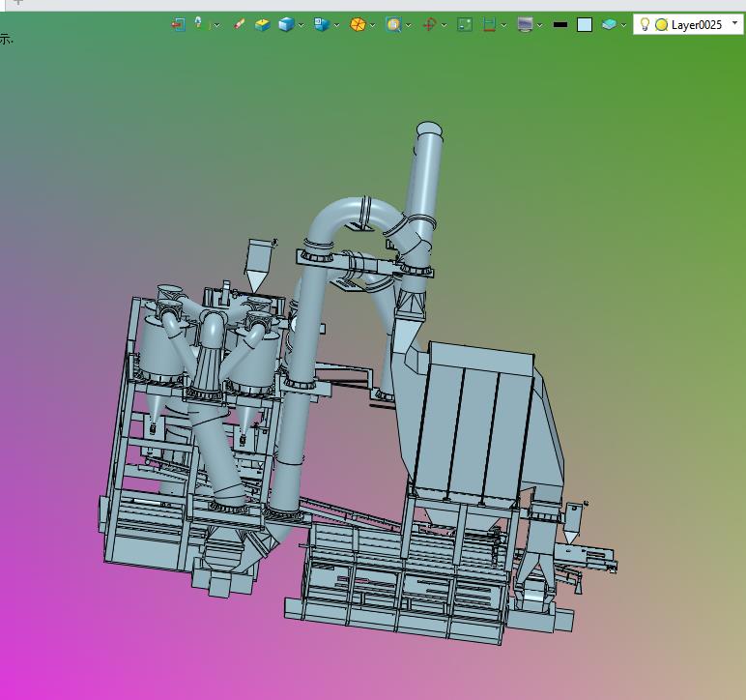746x700 pixels.
Task: Click the measure dimension icon
Action: pyautogui.click(x=489, y=24)
